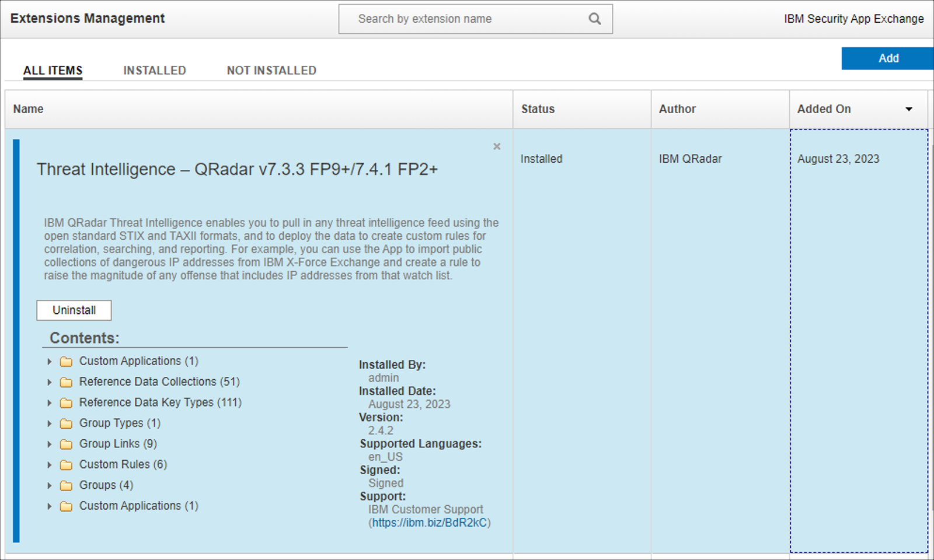Expand Groups (4) node
Image resolution: width=934 pixels, height=560 pixels.
pyautogui.click(x=50, y=486)
